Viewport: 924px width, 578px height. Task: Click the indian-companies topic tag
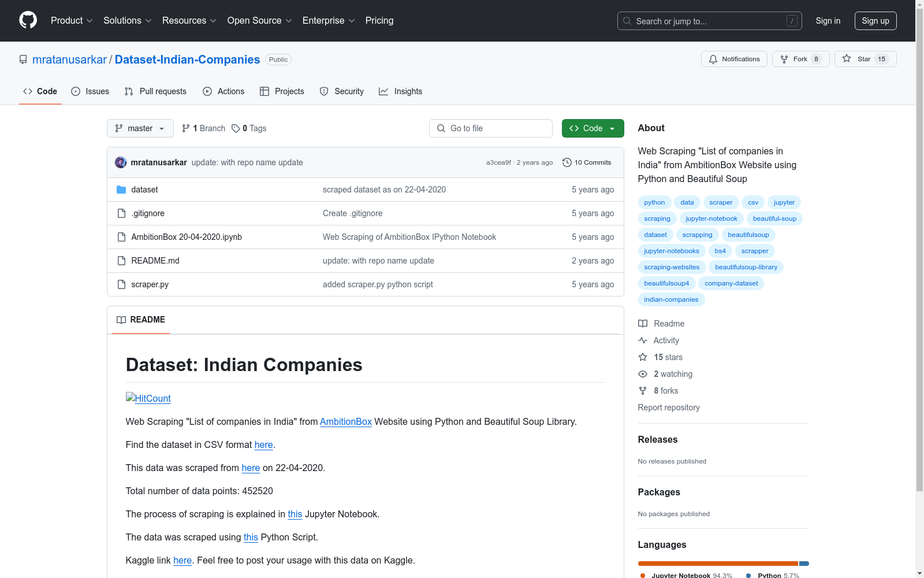[x=671, y=299]
